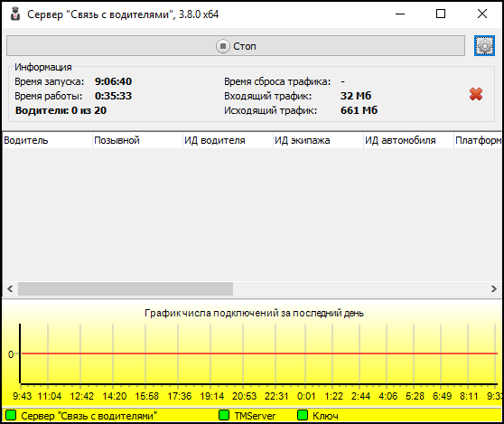The height and width of the screenshot is (424, 504).
Task: Click the ИД экипажа column header
Action: click(318, 140)
